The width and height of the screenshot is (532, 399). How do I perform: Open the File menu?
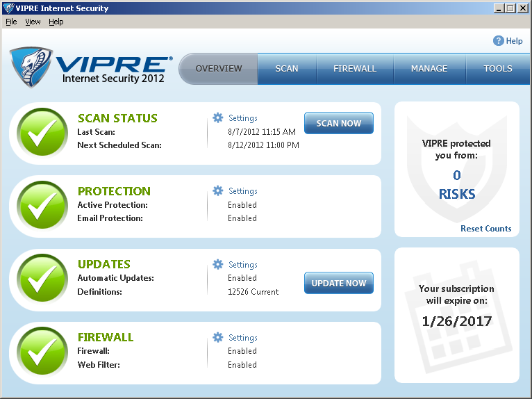[x=11, y=22]
